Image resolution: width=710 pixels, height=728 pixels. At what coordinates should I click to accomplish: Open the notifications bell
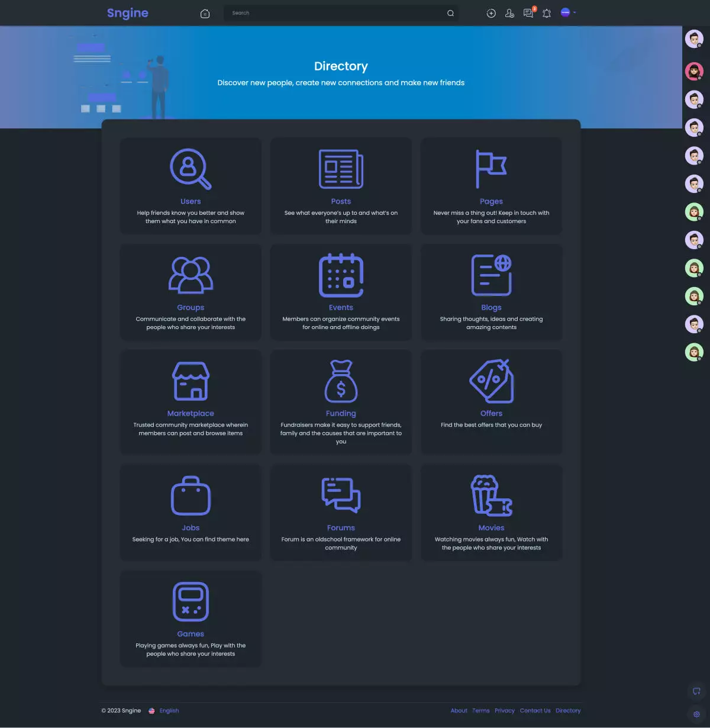[547, 13]
